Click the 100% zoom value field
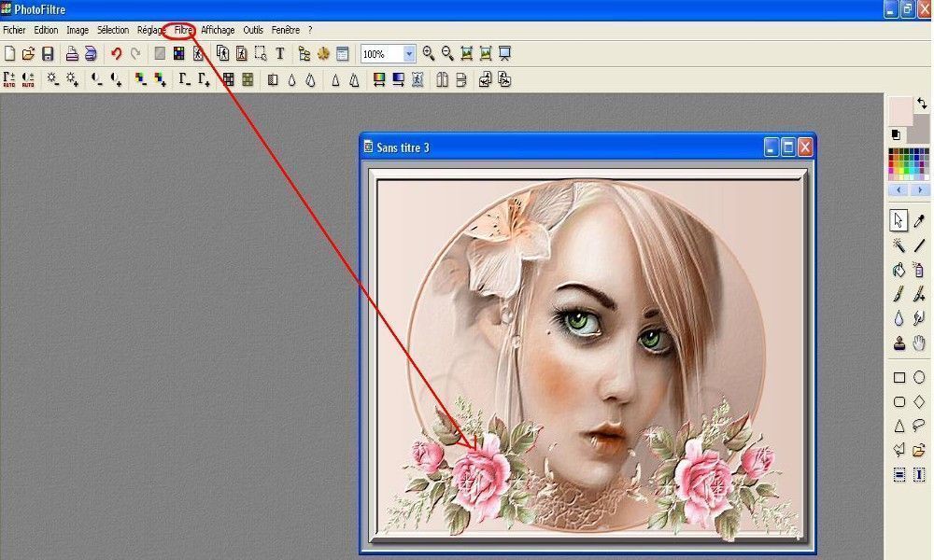This screenshot has width=934, height=560. click(x=382, y=54)
